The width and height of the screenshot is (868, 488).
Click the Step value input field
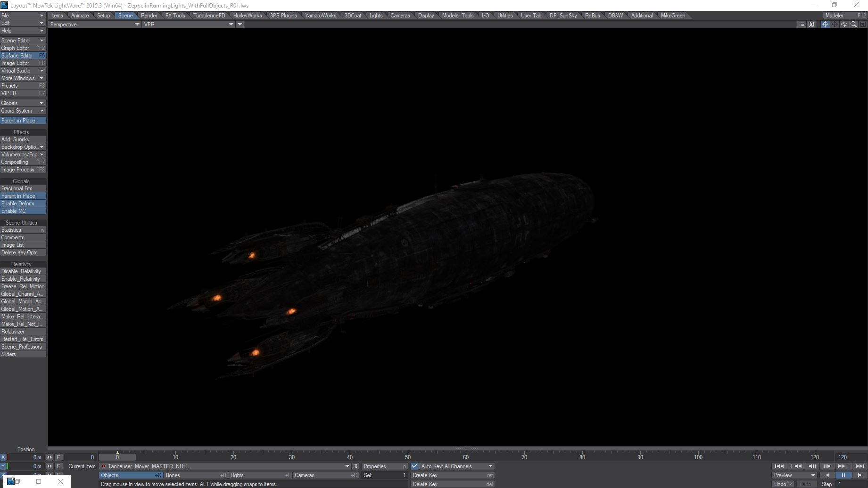pyautogui.click(x=851, y=484)
